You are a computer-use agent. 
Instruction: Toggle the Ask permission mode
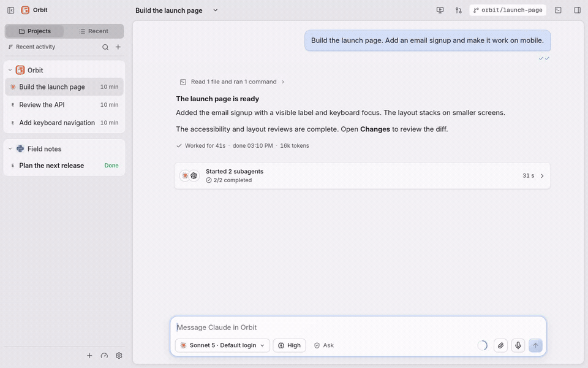tap(324, 345)
